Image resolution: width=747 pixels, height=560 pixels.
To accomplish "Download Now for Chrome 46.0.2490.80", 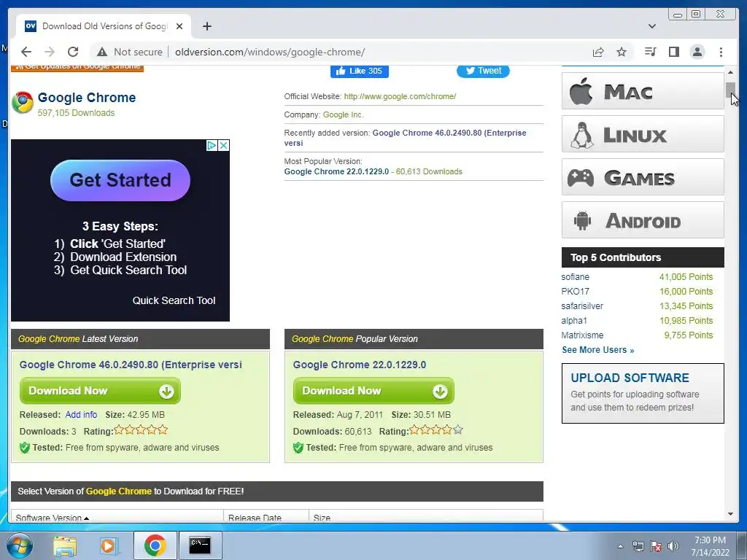I will pos(100,391).
